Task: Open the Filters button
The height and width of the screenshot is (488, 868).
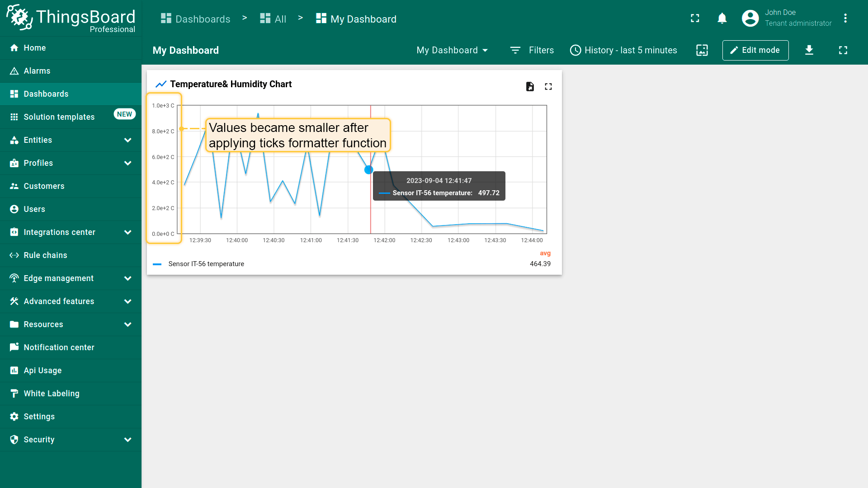Action: (x=532, y=50)
